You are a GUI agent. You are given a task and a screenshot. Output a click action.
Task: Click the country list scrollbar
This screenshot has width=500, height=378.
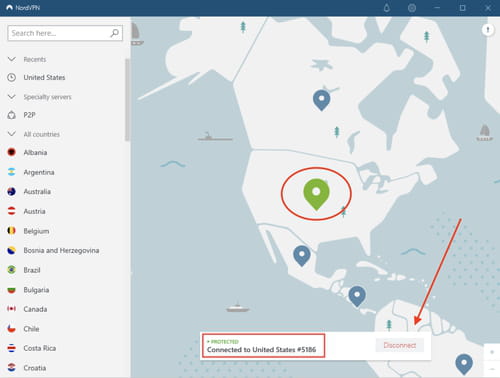[127, 100]
